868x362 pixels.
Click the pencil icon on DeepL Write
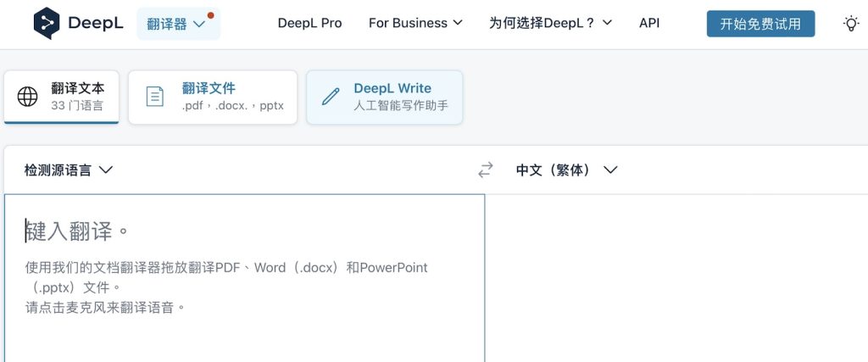point(331,97)
